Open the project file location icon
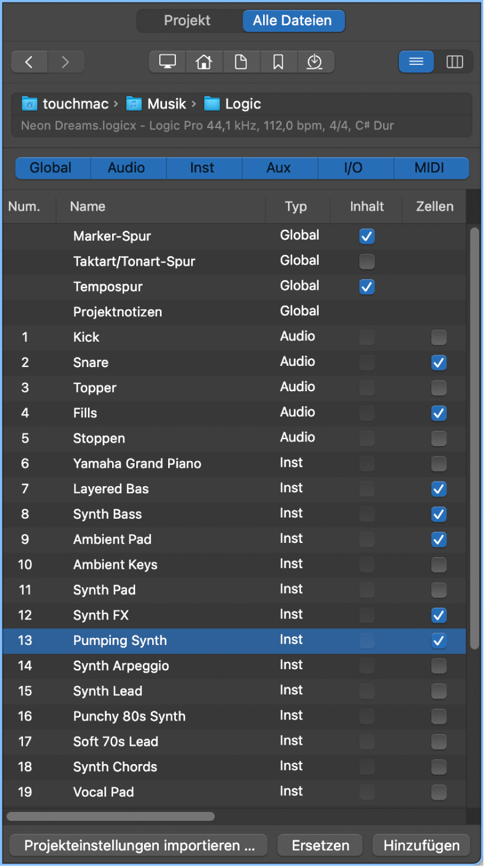Screen dimensions: 485x868 pyautogui.click(x=241, y=62)
